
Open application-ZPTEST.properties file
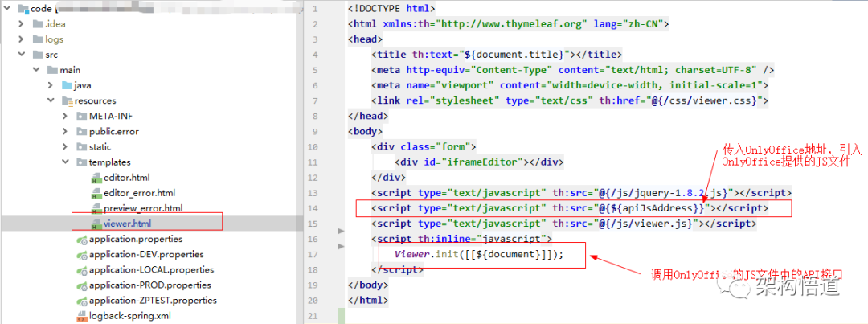click(x=153, y=301)
